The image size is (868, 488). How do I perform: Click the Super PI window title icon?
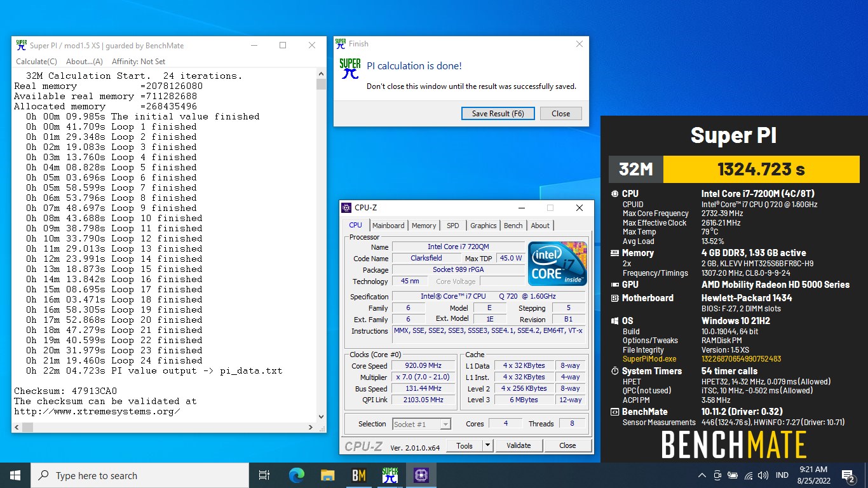coord(22,45)
